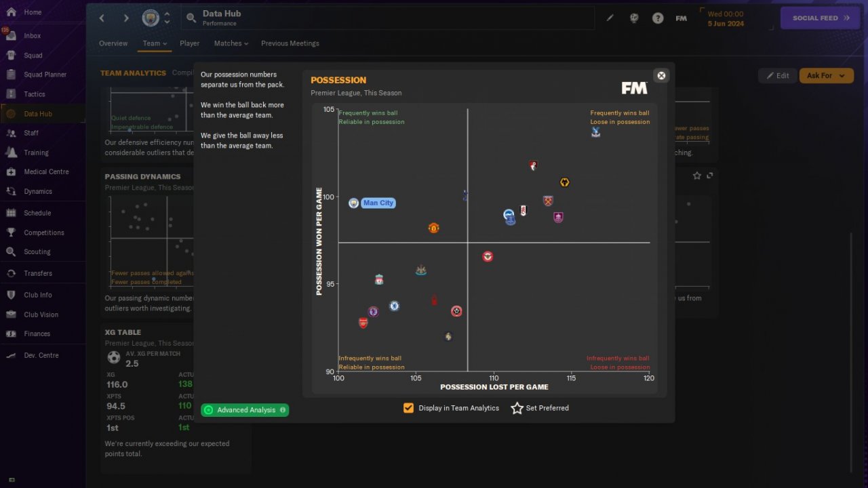
Task: Toggle the Display in Team Analytics checkbox
Action: [408, 408]
